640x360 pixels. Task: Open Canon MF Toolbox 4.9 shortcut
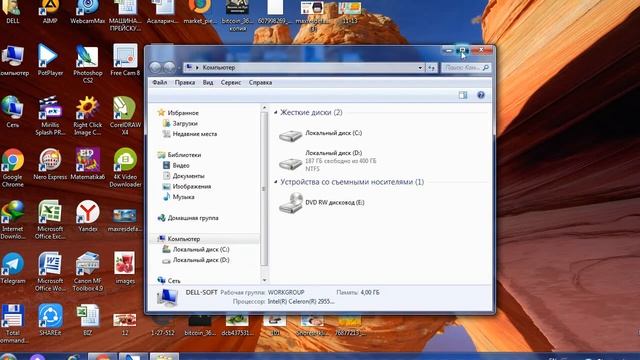[87, 272]
